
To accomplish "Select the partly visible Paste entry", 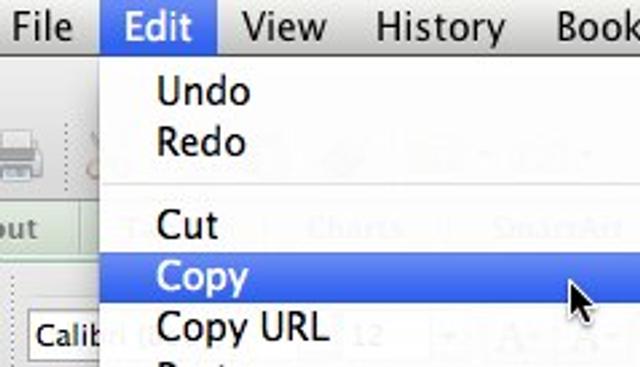I will click(370, 362).
